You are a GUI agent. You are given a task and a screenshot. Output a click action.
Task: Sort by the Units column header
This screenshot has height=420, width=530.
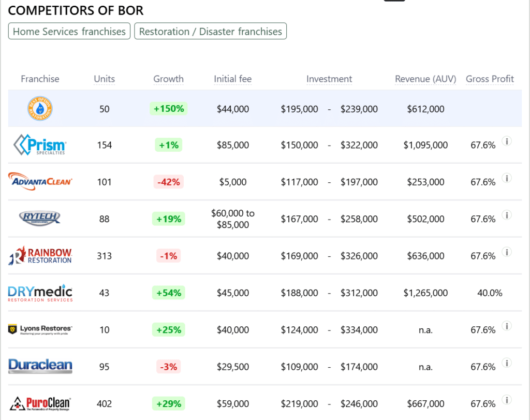(x=104, y=79)
